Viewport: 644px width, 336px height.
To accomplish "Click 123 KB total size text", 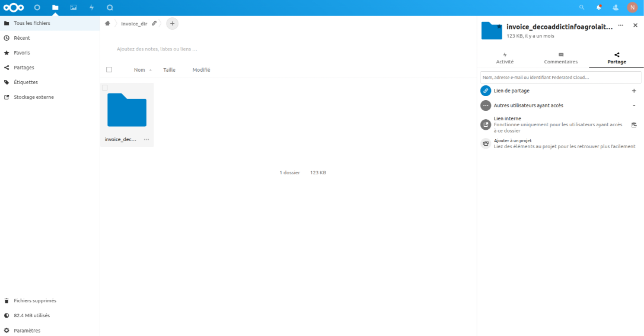I will [x=318, y=172].
